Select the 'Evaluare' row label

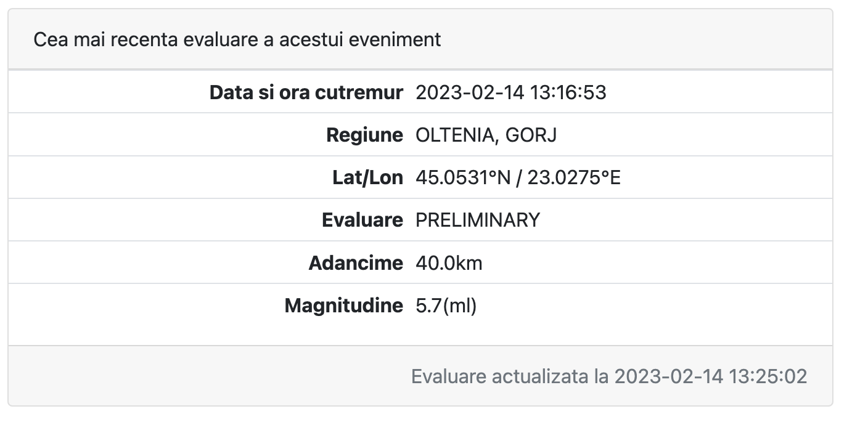pyautogui.click(x=362, y=221)
